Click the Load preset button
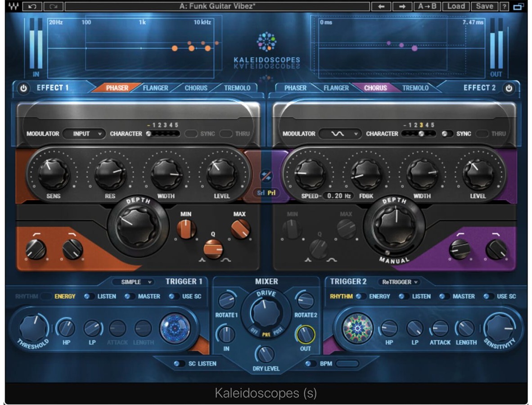Image resolution: width=532 pixels, height=405 pixels. (455, 6)
